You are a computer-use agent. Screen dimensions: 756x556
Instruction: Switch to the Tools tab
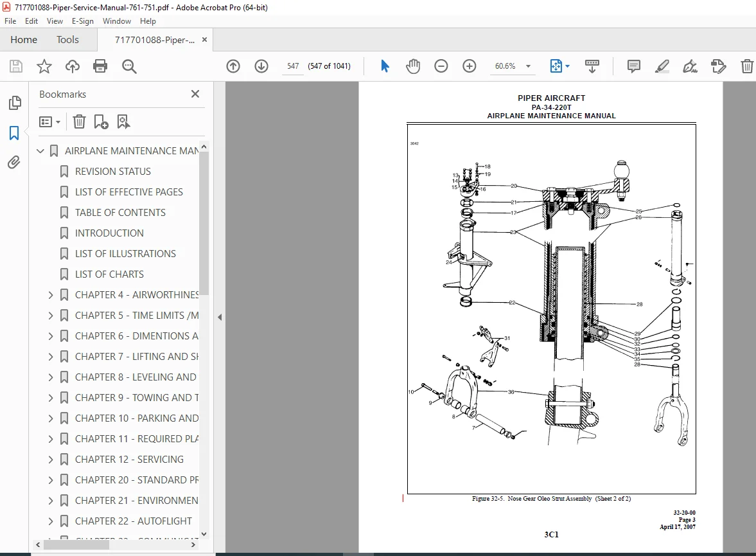67,40
